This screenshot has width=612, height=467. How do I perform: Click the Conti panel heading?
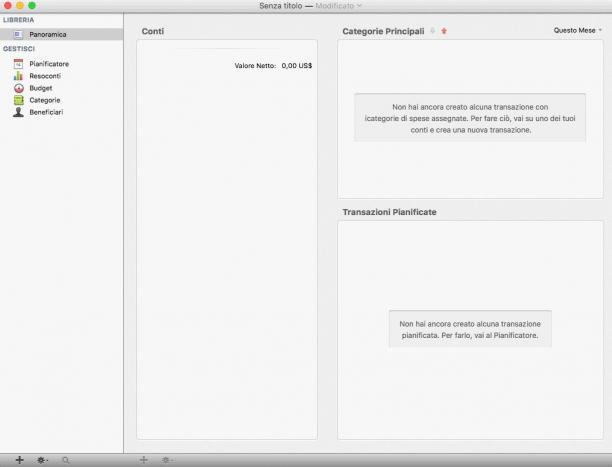pos(153,31)
